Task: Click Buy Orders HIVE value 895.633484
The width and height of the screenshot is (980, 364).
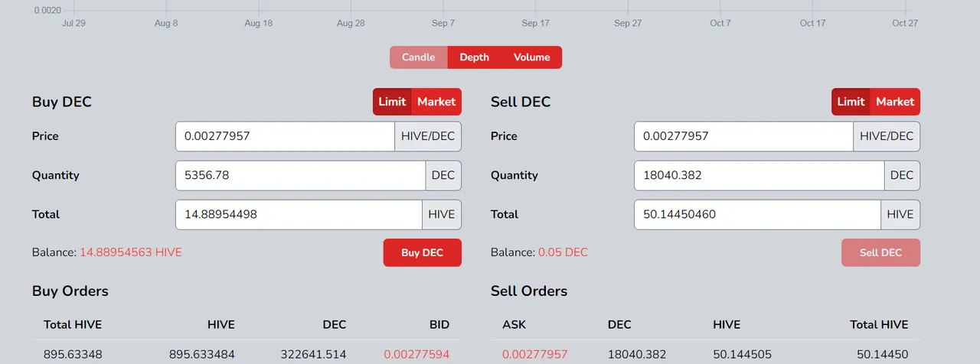Action: tap(201, 354)
